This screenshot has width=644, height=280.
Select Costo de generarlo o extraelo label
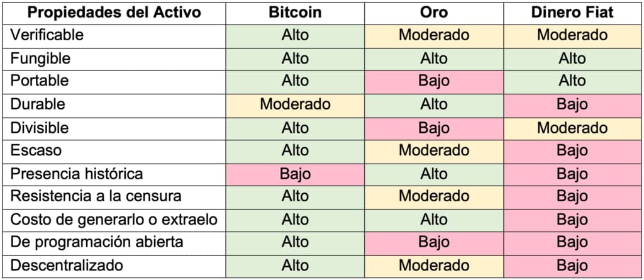[x=114, y=220]
